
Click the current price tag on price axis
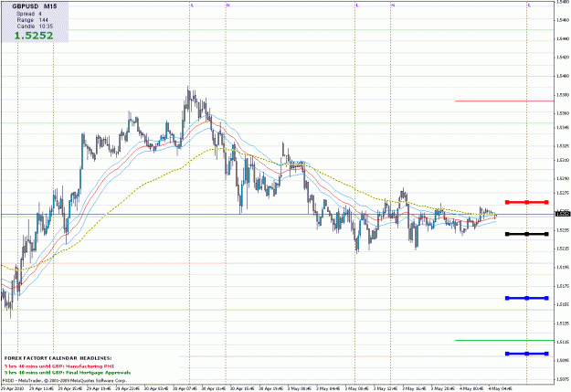point(563,214)
